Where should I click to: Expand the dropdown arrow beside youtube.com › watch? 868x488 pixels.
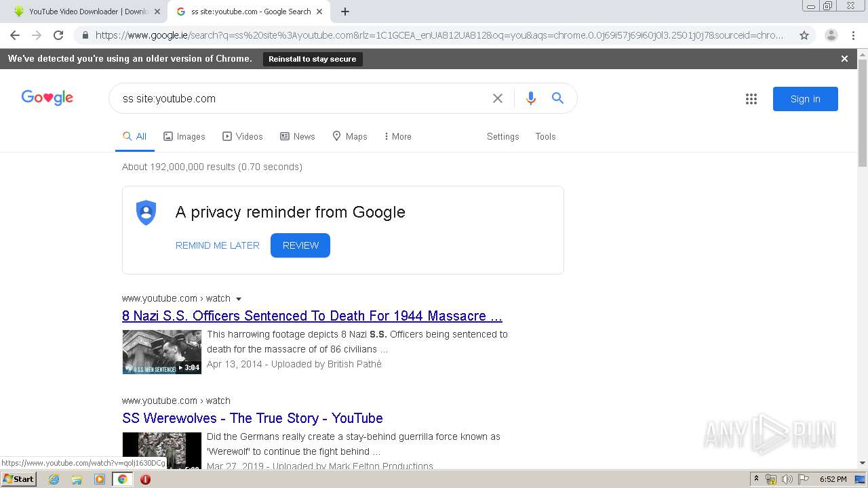click(x=239, y=299)
